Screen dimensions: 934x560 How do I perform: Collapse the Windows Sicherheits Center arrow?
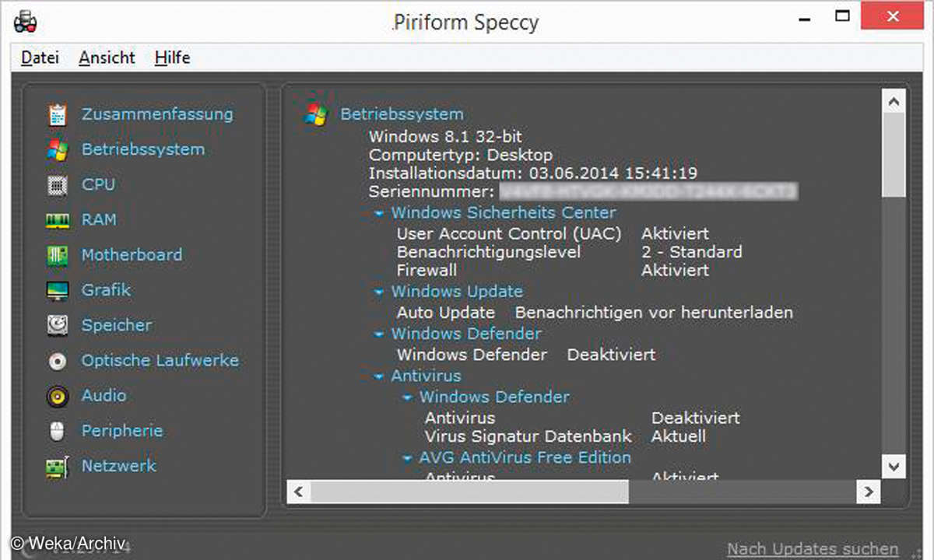click(378, 213)
